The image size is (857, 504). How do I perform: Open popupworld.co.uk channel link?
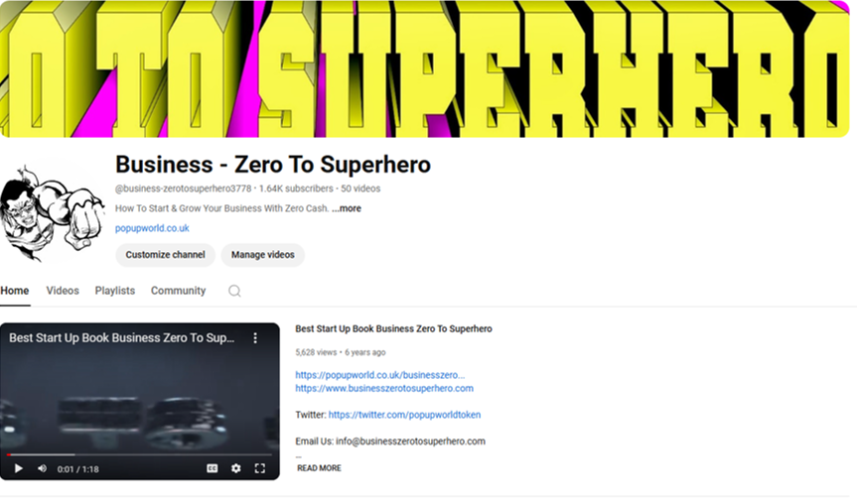pyautogui.click(x=152, y=228)
